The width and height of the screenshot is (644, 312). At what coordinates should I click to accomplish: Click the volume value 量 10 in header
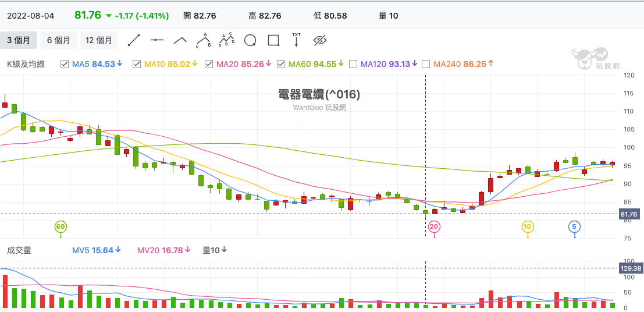point(389,16)
